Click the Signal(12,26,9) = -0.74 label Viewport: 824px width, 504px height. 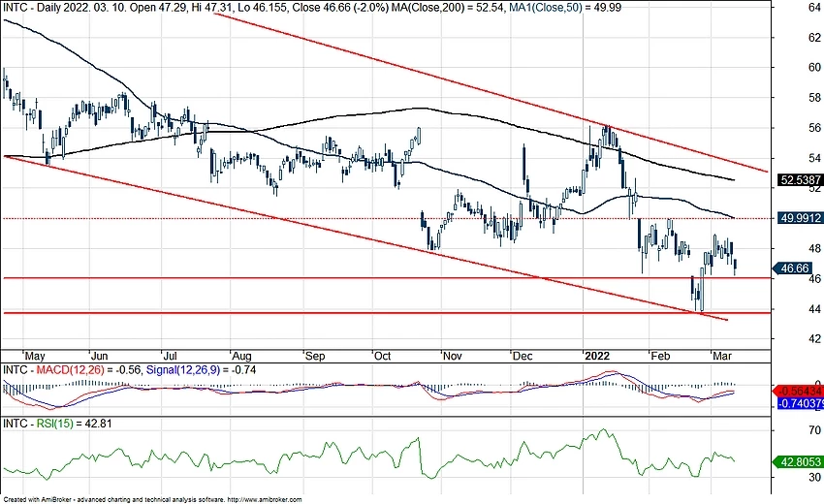click(201, 370)
